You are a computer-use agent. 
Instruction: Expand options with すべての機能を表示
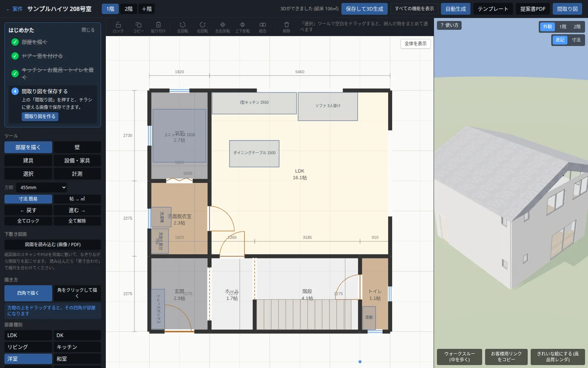coord(414,9)
